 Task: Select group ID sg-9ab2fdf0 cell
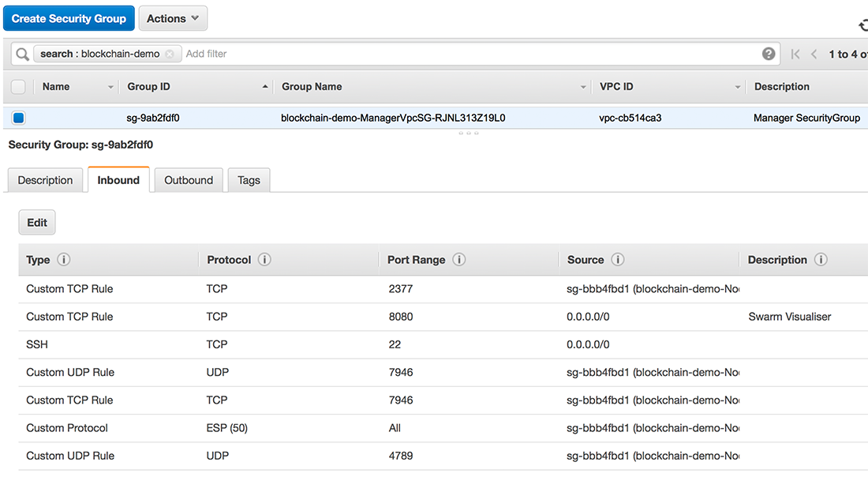tap(153, 118)
